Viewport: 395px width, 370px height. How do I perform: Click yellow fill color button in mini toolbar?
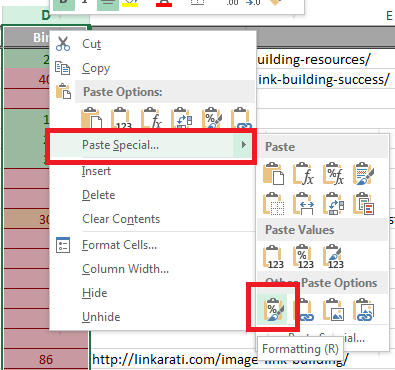[x=130, y=3]
